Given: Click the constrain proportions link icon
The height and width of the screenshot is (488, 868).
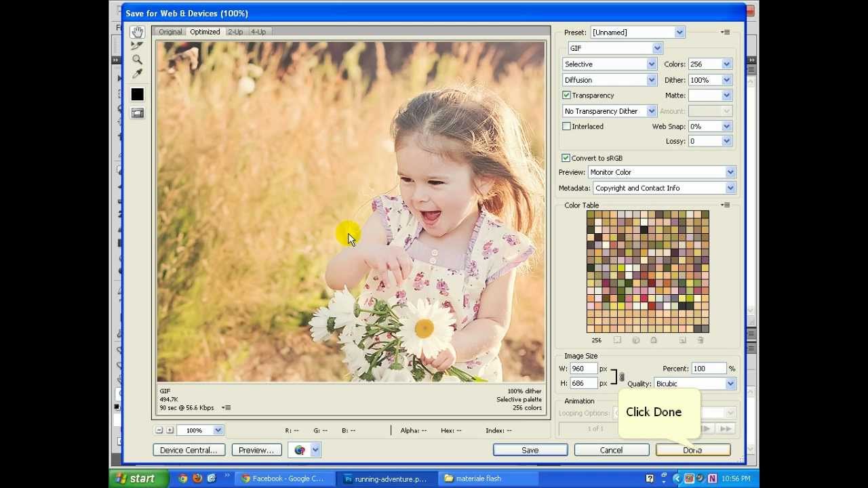Looking at the screenshot, I should pos(621,376).
